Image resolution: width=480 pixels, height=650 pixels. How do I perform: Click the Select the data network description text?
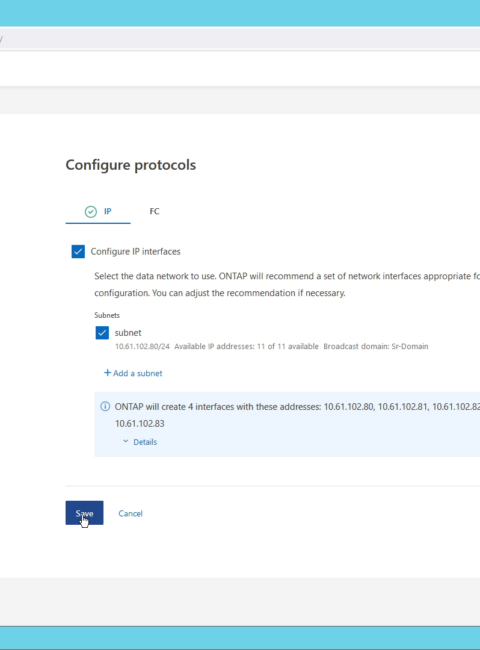287,284
